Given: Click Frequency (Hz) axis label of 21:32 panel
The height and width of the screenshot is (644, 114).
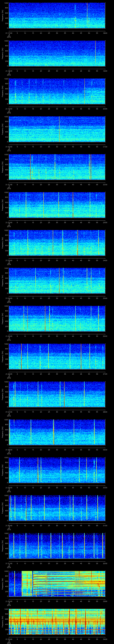Looking at the screenshot, I should [3, 584].
